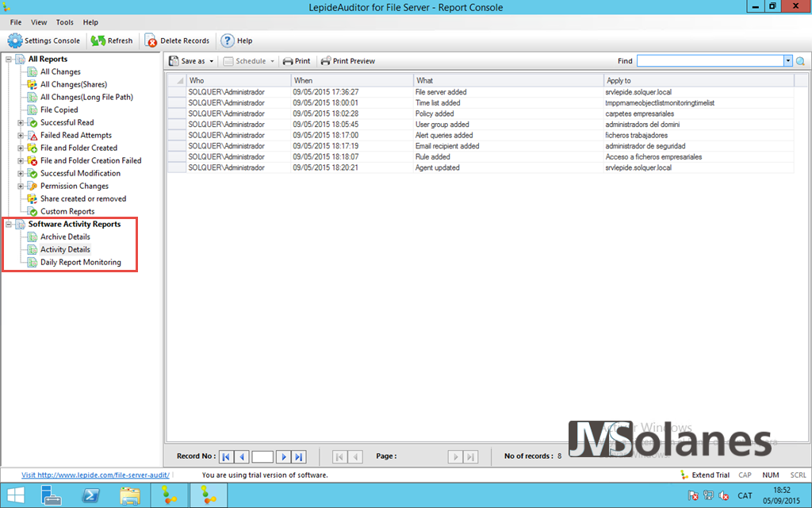812x508 pixels.
Task: Click the timestamp '09/05/2015 18:20:21'
Action: coord(325,168)
